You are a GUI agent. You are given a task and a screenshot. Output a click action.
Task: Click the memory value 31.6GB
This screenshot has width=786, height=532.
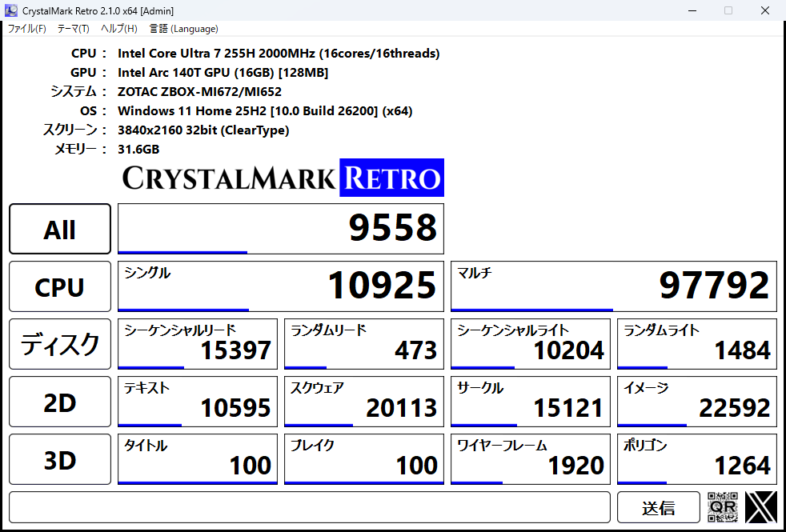[138, 150]
